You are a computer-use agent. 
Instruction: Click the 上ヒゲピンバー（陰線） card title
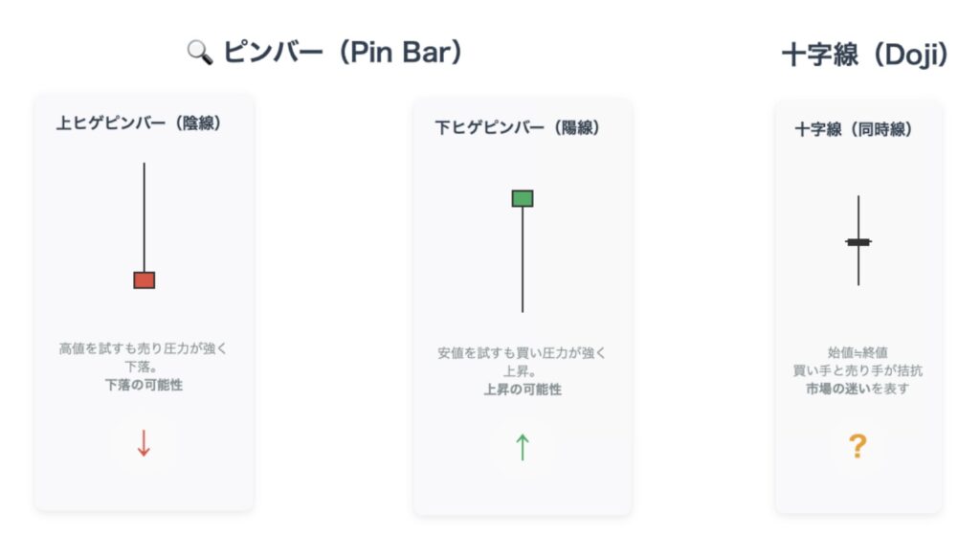pyautogui.click(x=139, y=123)
